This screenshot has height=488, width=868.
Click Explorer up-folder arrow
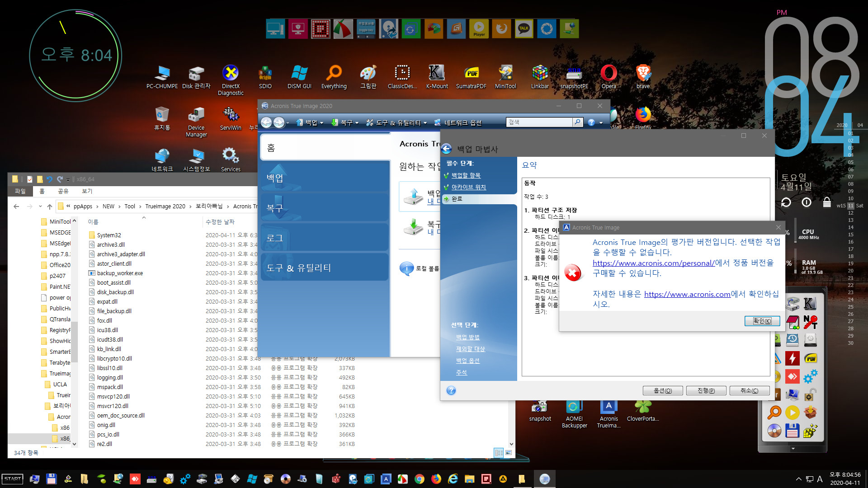click(x=50, y=206)
